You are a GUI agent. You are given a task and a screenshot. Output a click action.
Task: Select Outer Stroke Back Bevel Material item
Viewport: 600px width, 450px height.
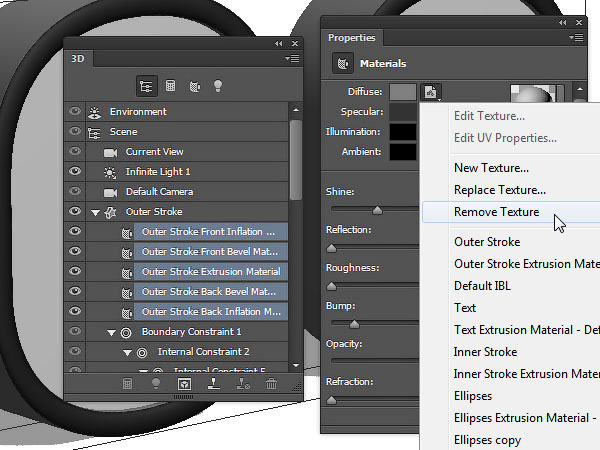(x=208, y=292)
